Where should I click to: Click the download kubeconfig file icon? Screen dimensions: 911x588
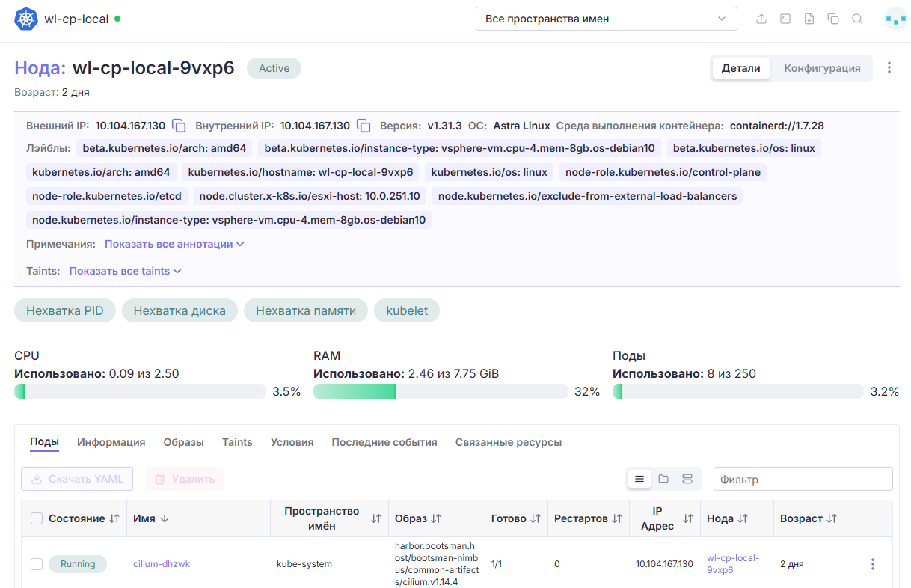(809, 19)
